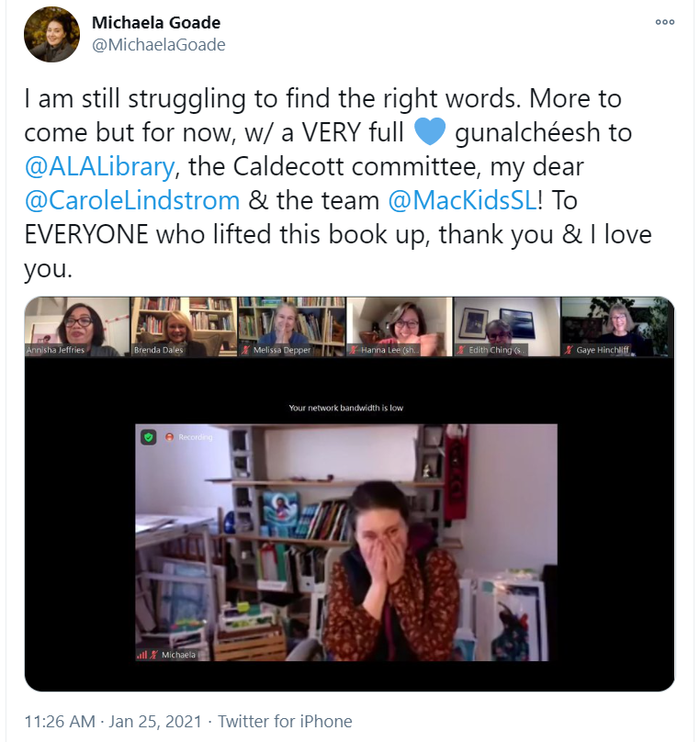Click the Twitter for iPhone source label

[x=285, y=722]
